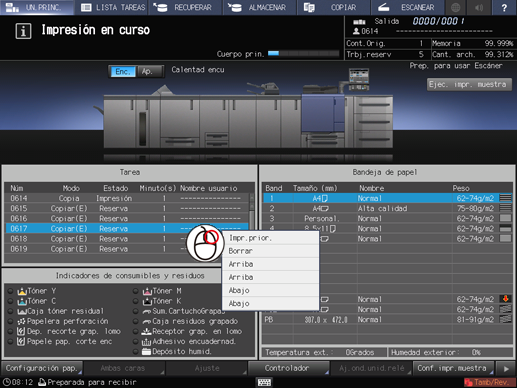Go to the ALMACENAR tab
This screenshot has height=388, width=517.
259,7
